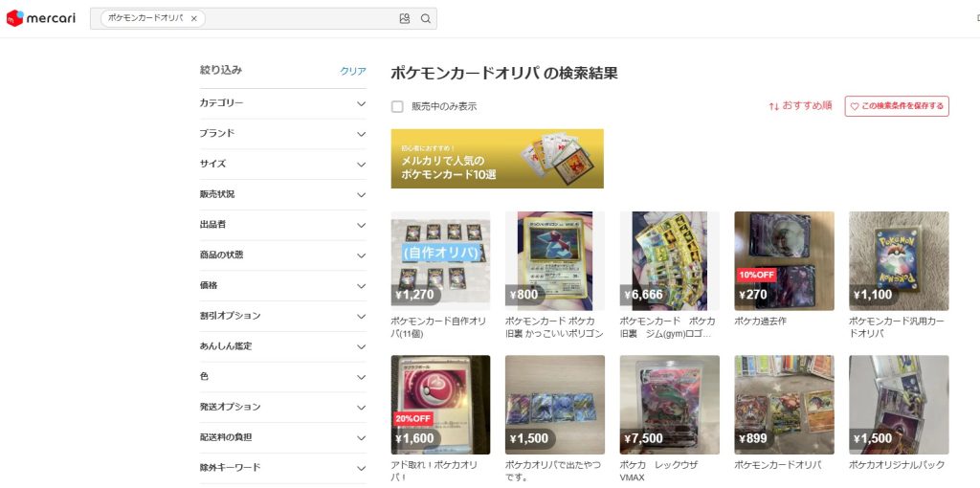Toggle 販売中のみ表示 checkbox
The height and width of the screenshot is (488, 980).
397,106
